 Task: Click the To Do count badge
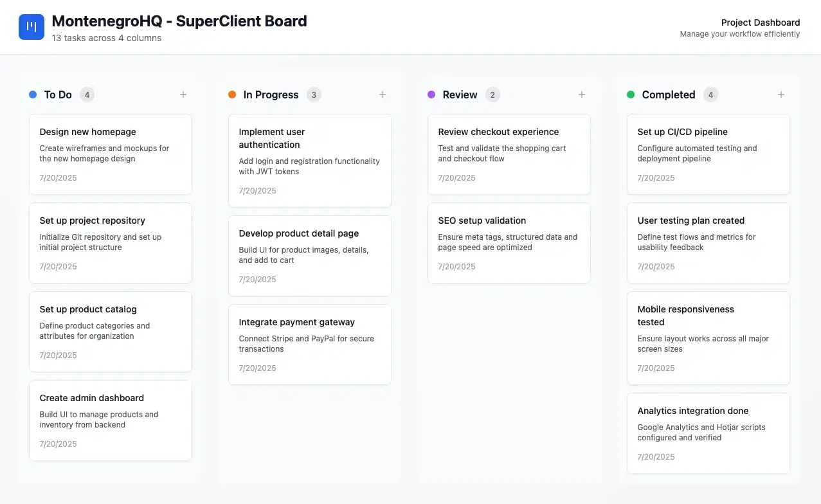pyautogui.click(x=87, y=94)
